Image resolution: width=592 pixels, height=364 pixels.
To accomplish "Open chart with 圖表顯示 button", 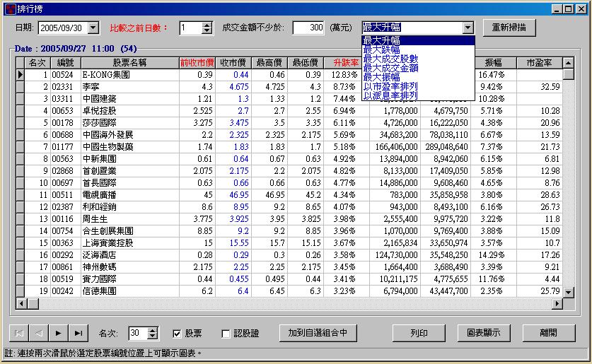I will tap(484, 333).
